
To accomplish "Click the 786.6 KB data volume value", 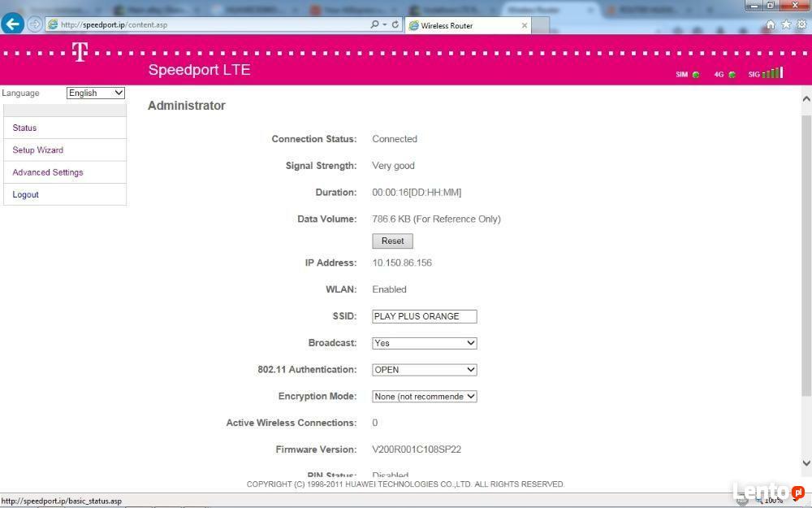I will [437, 219].
